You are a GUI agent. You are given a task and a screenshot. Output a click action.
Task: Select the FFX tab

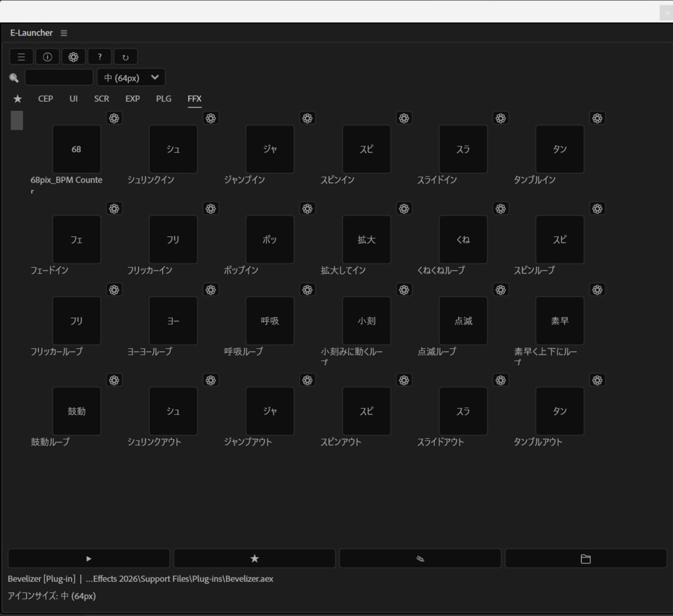click(x=195, y=99)
